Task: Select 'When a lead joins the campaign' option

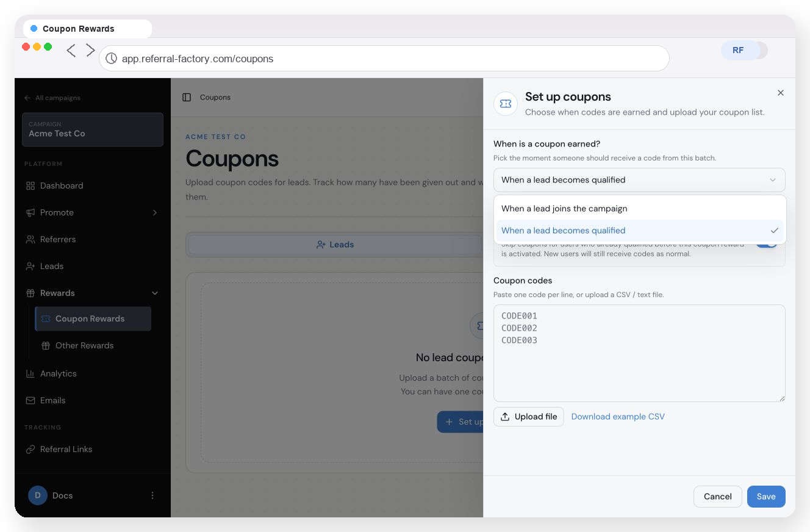Action: coord(640,209)
